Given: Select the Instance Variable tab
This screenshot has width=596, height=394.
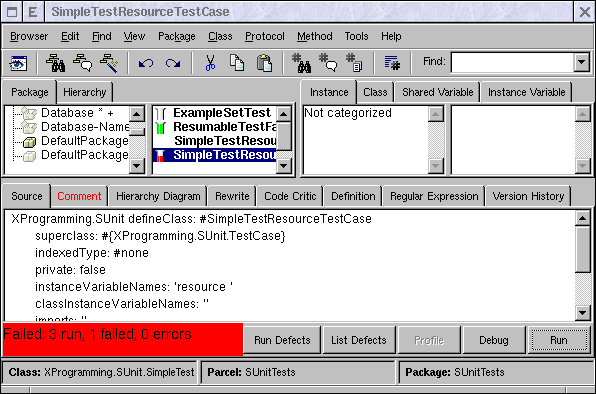Looking at the screenshot, I should coord(526,92).
